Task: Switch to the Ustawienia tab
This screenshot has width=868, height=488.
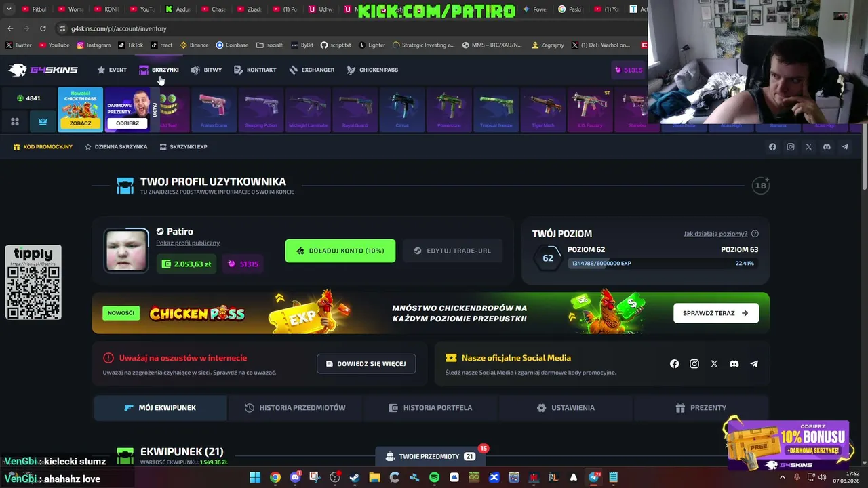Action: (x=566, y=408)
